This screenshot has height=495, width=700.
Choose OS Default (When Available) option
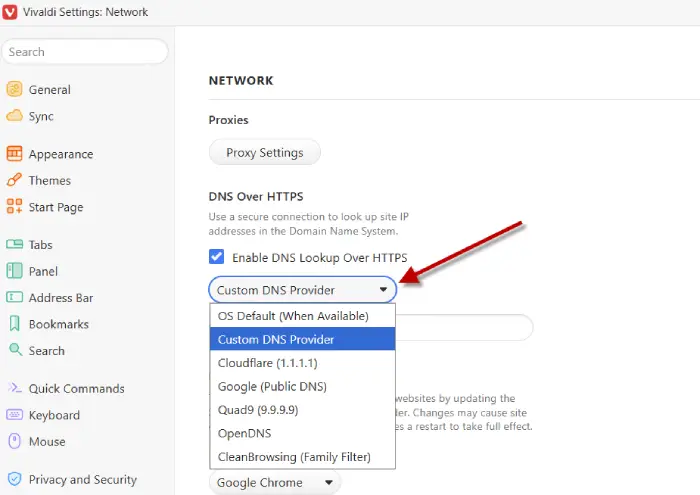point(303,316)
